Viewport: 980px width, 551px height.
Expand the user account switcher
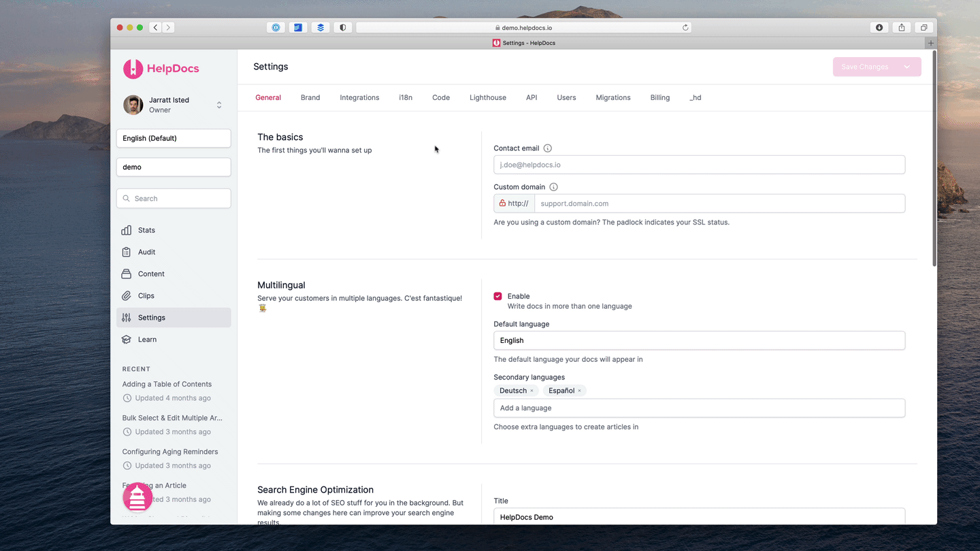219,105
